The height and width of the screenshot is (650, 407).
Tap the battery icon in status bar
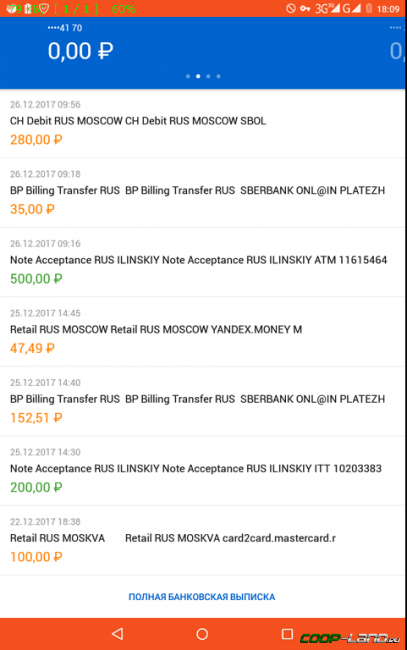point(368,8)
